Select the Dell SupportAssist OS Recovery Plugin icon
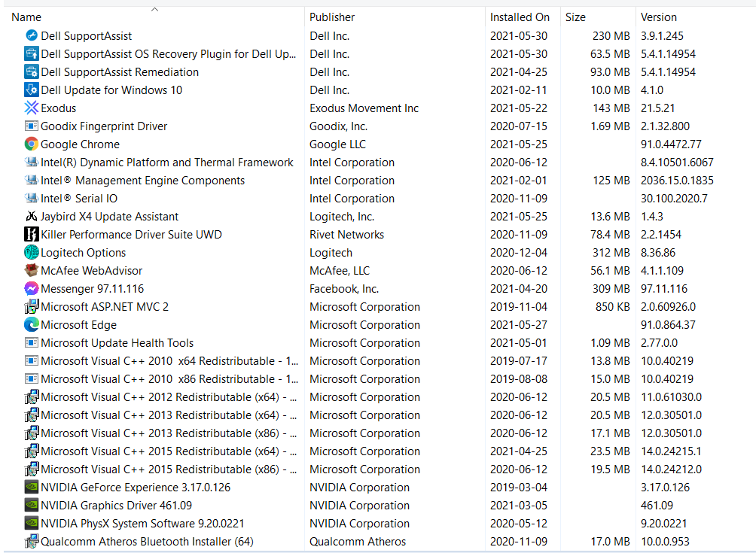The width and height of the screenshot is (756, 553). click(32, 54)
